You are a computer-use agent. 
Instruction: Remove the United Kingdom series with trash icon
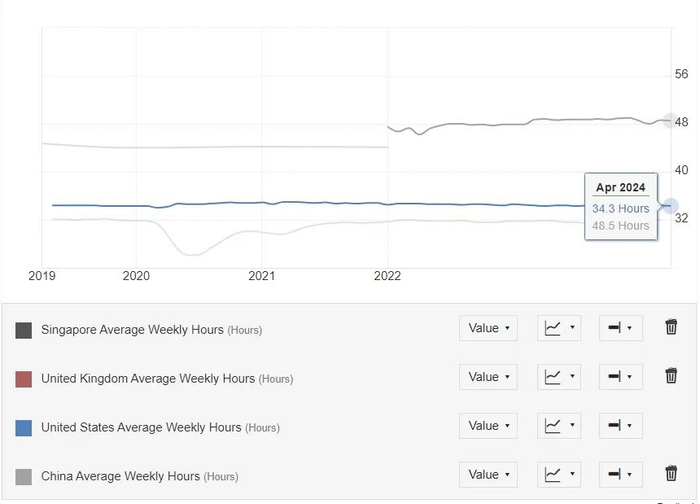pyautogui.click(x=671, y=377)
